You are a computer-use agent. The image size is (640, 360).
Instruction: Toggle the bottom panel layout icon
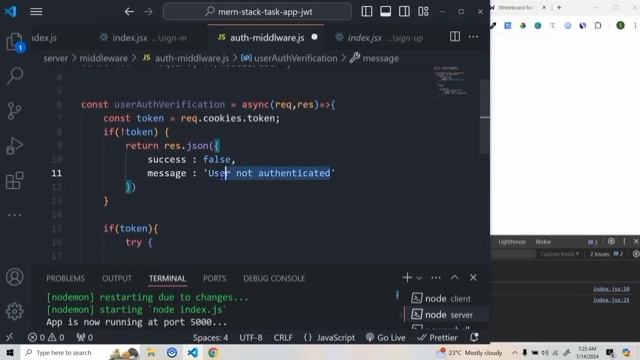(x=385, y=11)
